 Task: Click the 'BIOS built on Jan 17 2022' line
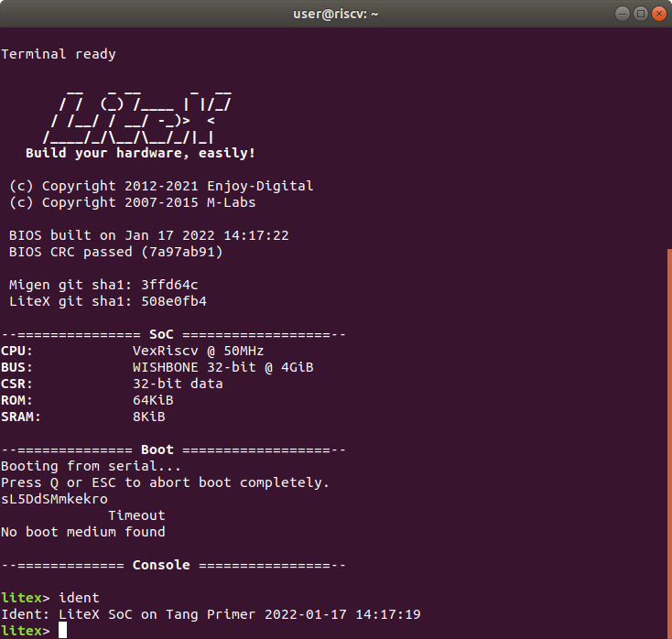pos(148,235)
